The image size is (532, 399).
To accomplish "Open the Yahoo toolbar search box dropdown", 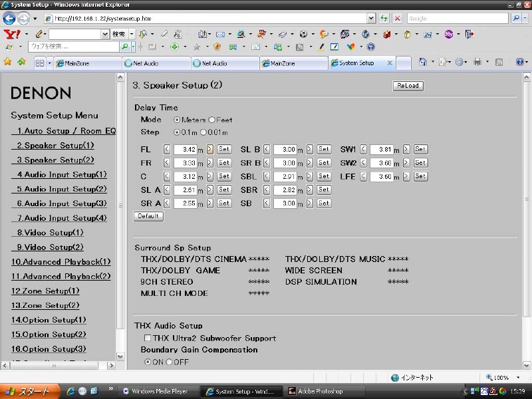I will pyautogui.click(x=104, y=33).
